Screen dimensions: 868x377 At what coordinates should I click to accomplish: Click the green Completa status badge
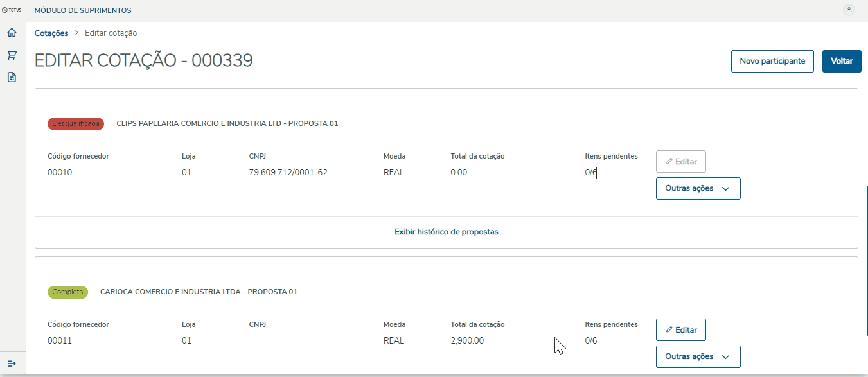(67, 292)
